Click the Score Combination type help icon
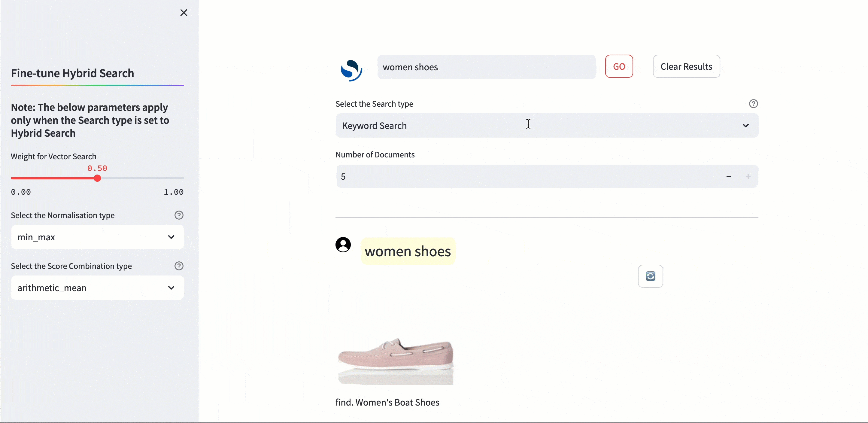This screenshot has width=868, height=423. click(x=179, y=266)
